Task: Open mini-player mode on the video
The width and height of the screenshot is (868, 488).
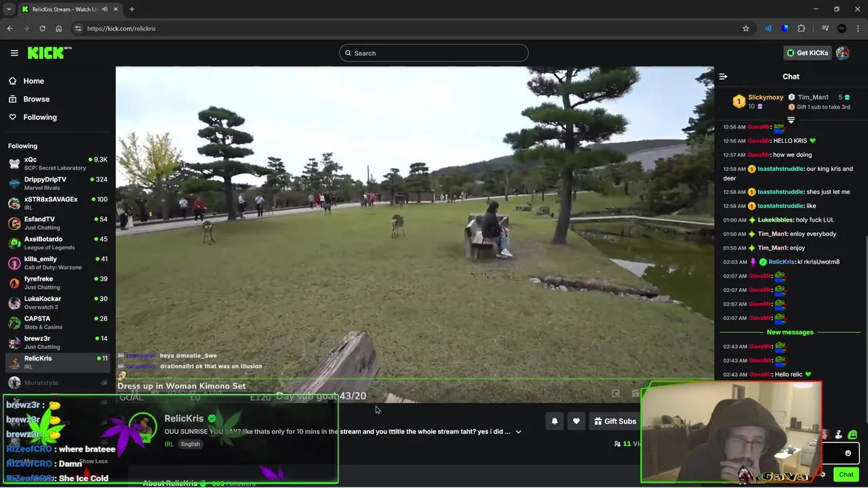Action: 616,393
